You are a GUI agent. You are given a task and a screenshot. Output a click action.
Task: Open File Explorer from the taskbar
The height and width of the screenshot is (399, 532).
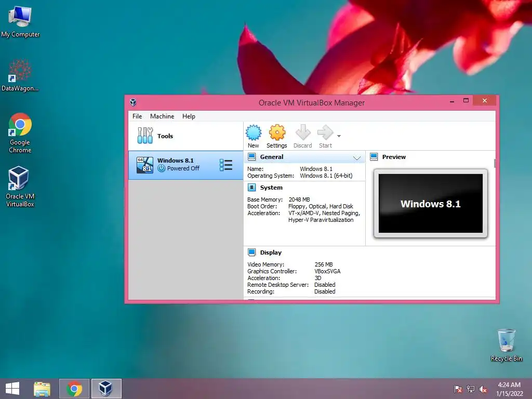(42, 389)
